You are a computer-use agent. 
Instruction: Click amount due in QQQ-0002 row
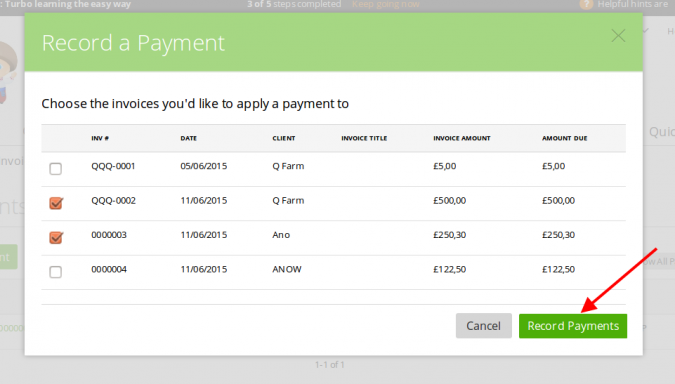pyautogui.click(x=558, y=201)
